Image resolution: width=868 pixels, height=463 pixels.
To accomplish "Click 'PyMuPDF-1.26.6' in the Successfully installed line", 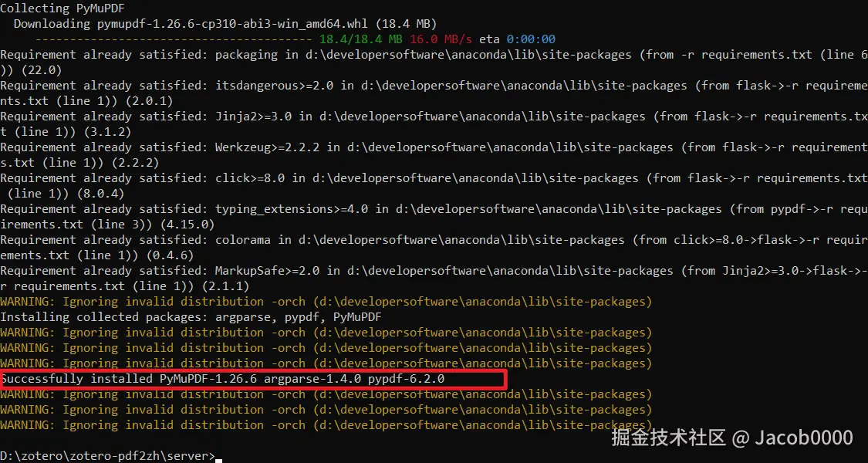I will 208,380.
